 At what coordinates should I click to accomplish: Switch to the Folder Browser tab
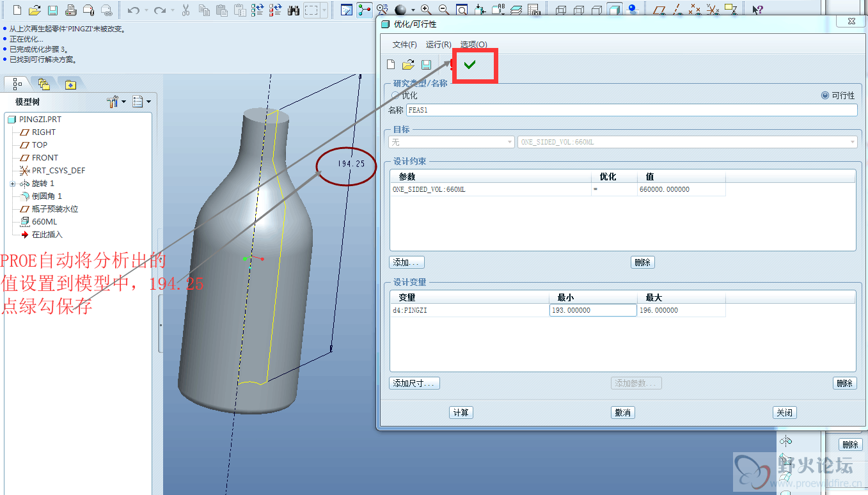43,84
